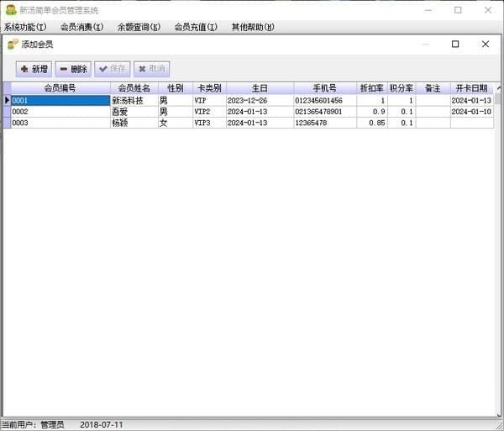The image size is (504, 431).
Task: Maximize the 添加会员 child window
Action: tap(455, 44)
